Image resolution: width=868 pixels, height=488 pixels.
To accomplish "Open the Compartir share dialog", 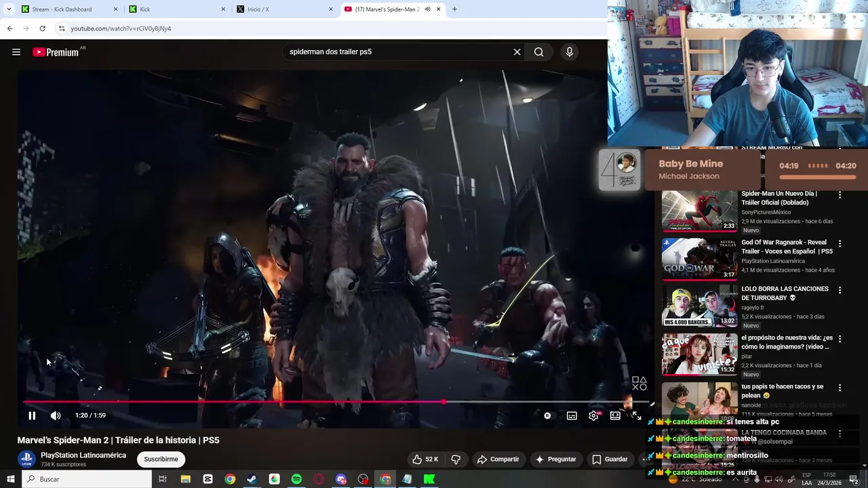I will [x=498, y=460].
